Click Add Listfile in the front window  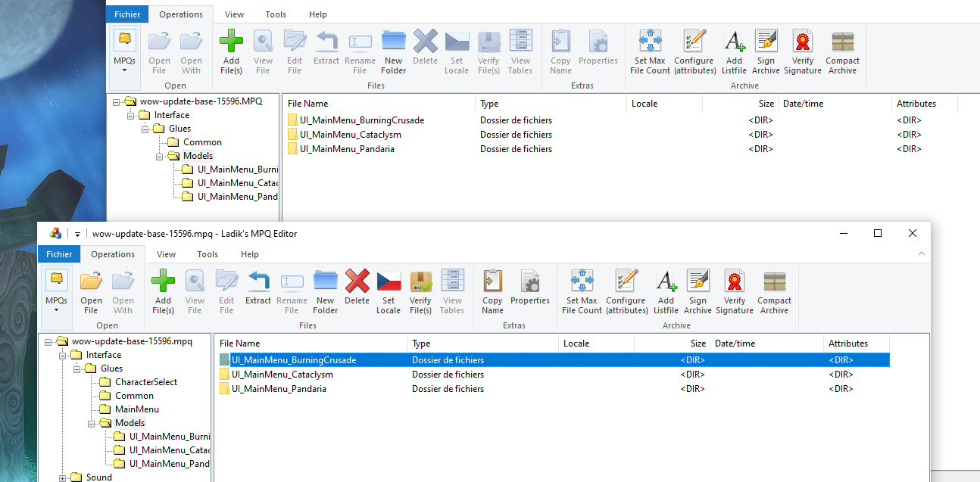pos(666,291)
